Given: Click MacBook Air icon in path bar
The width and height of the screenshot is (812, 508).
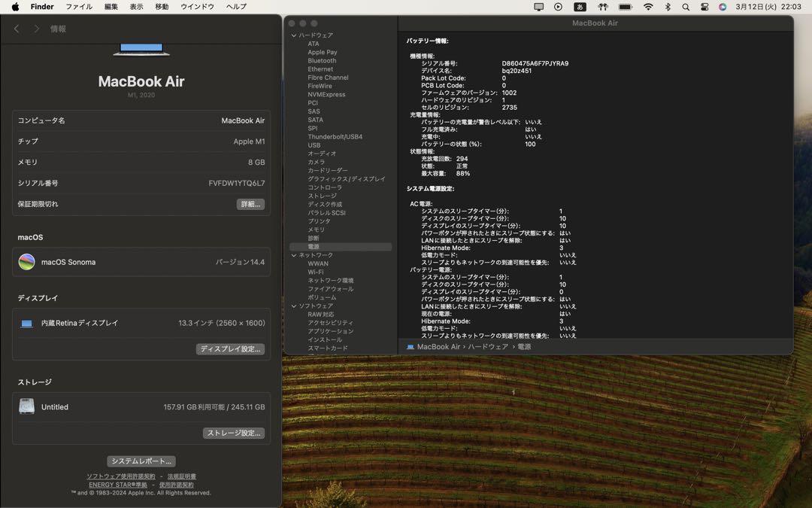Looking at the screenshot, I should 411,347.
